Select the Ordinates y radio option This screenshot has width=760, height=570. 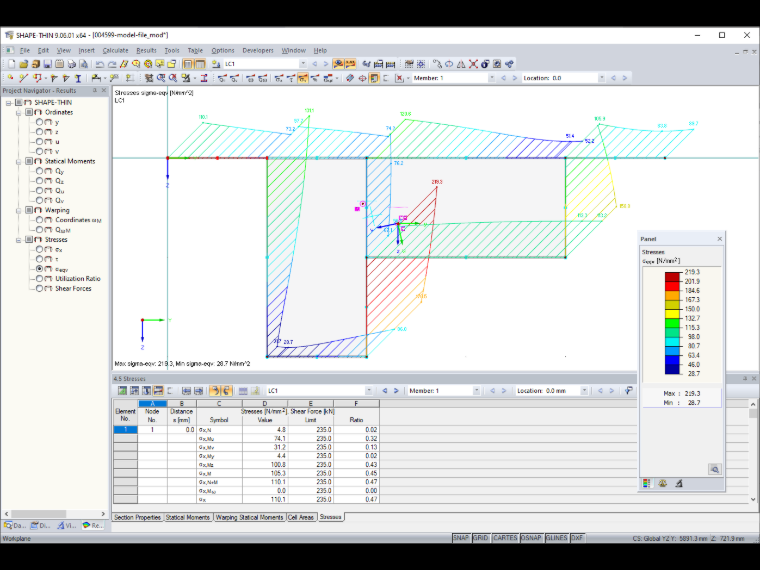(39, 122)
